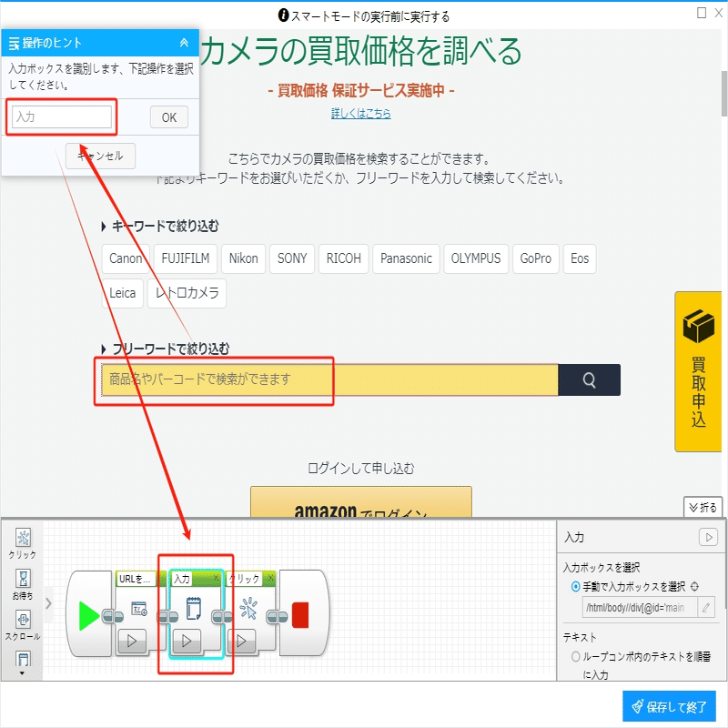The image size is (728, 728).
Task: Select the Click tool in left palette
Action: 23,538
